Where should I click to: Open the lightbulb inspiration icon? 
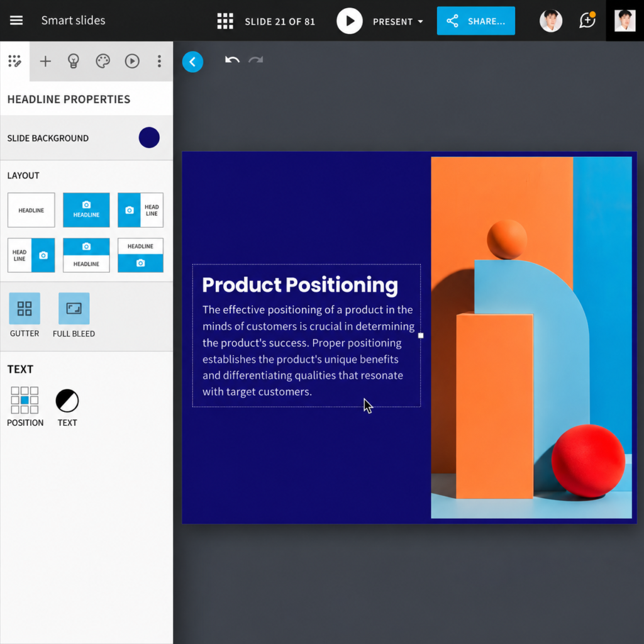[74, 61]
